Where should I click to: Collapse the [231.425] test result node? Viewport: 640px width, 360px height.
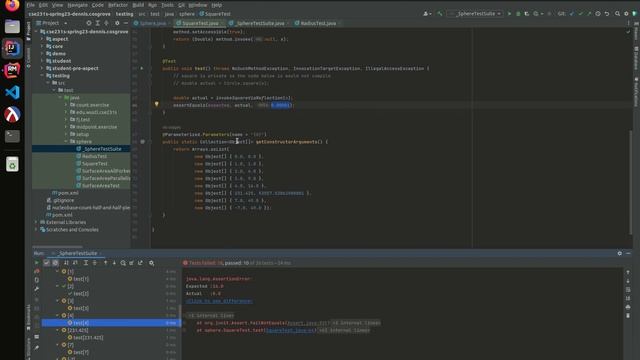(58, 330)
